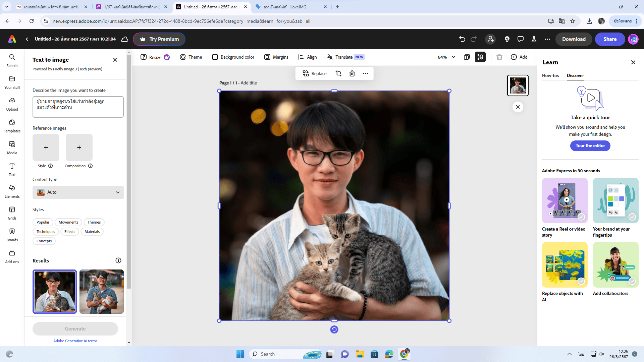Open the comments speech bubble icon
The image size is (644, 362).
click(x=520, y=39)
